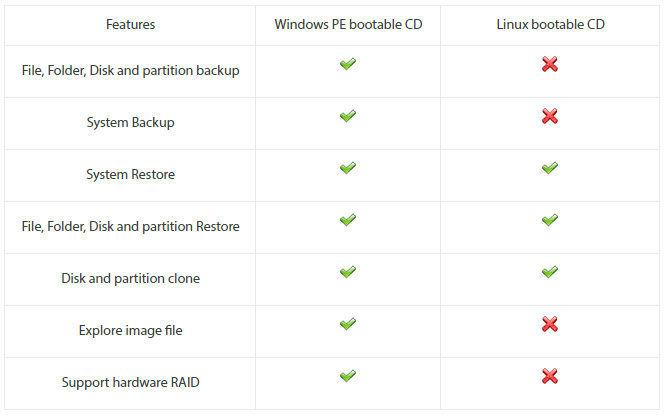Click the Linux red cross for Explore image file

[550, 324]
